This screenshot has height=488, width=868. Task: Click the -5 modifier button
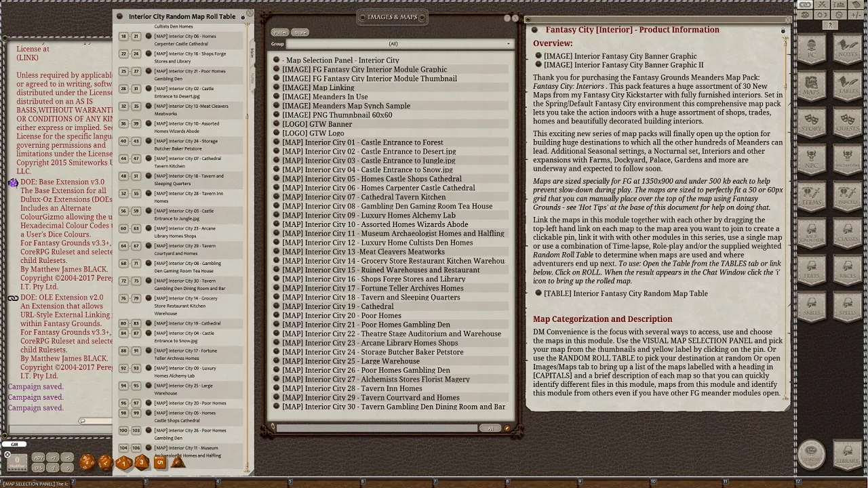(x=67, y=468)
